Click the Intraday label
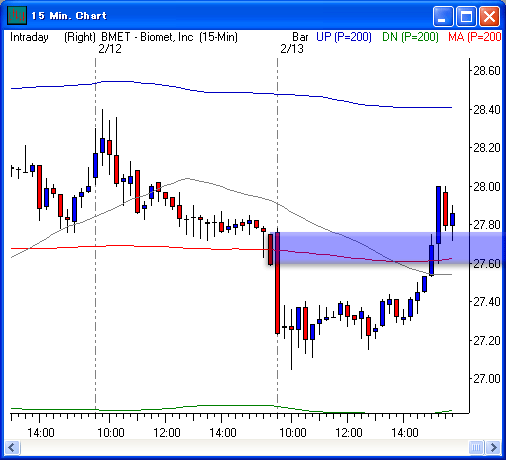The height and width of the screenshot is (460, 506). coord(29,37)
